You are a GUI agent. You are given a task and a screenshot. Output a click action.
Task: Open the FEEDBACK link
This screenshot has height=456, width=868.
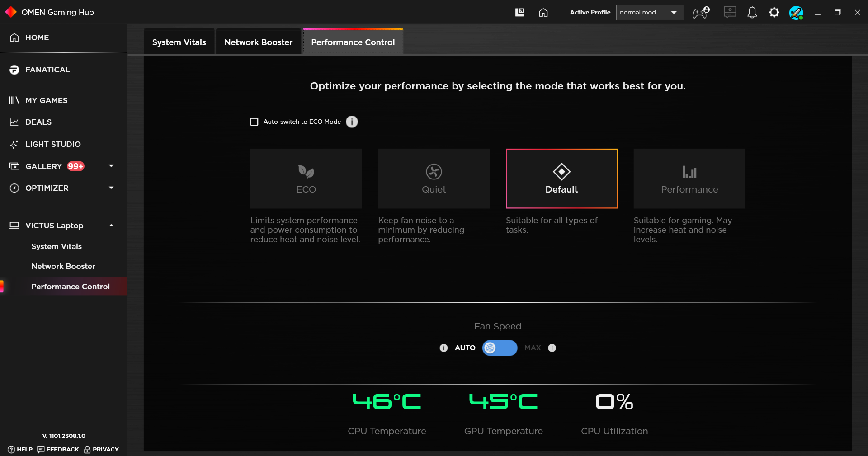point(58,449)
